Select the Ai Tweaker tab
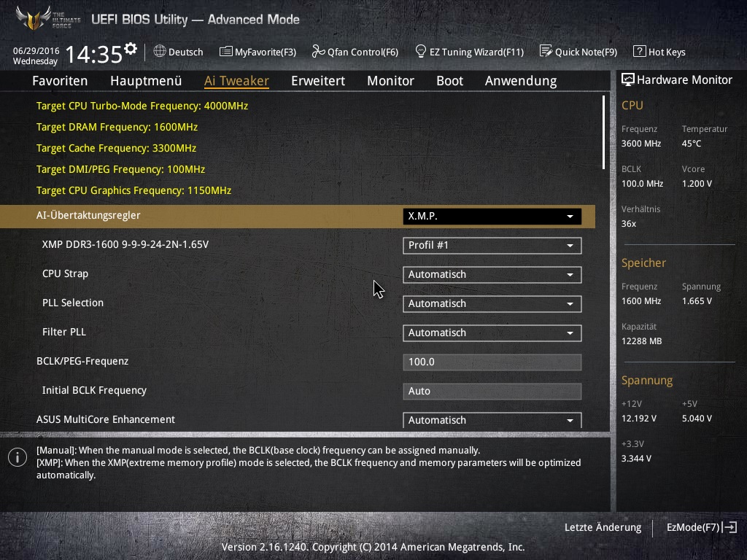Screen dimensions: 747x560 click(x=237, y=81)
